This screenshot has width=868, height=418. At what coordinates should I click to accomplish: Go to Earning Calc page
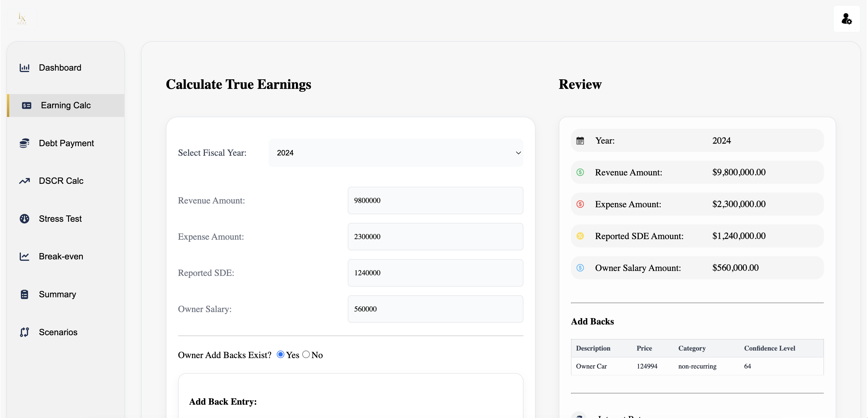point(66,105)
